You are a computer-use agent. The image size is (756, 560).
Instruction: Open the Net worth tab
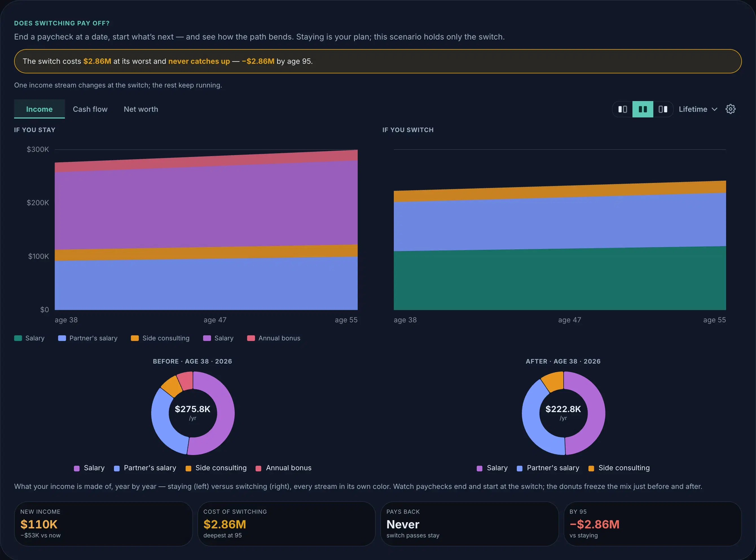141,109
